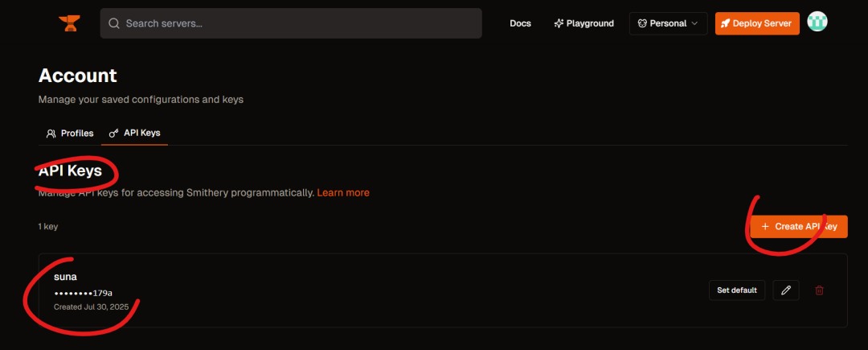
Task: Set suna key as default
Action: point(737,290)
